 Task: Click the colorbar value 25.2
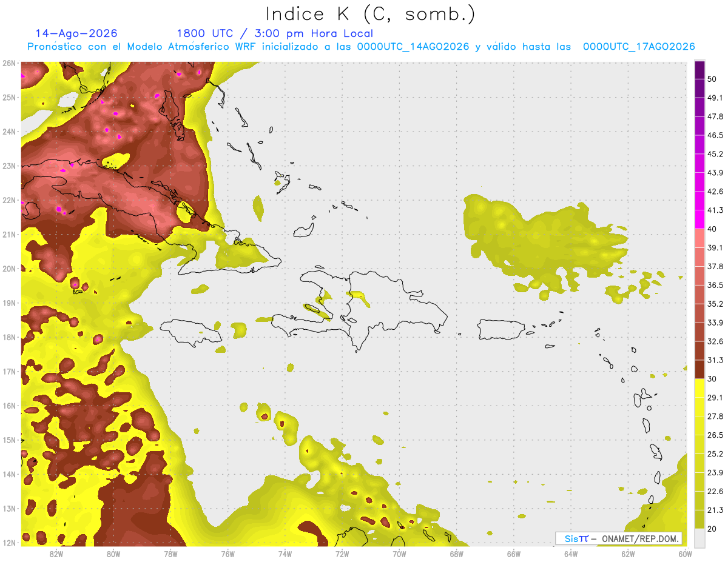pos(715,454)
